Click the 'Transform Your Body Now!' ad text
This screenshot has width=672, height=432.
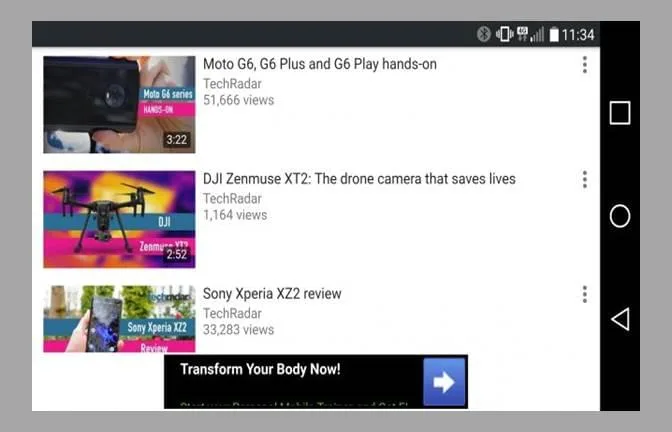(260, 369)
